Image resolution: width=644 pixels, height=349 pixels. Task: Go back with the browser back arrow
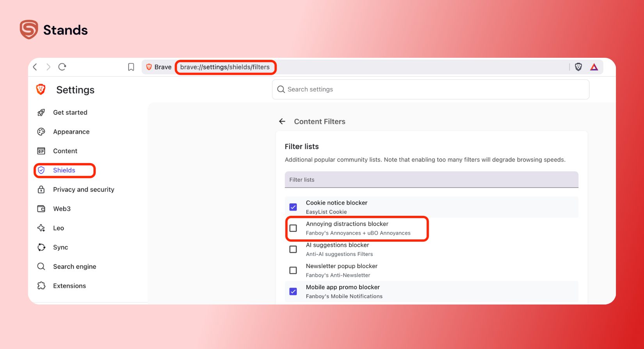pos(35,67)
